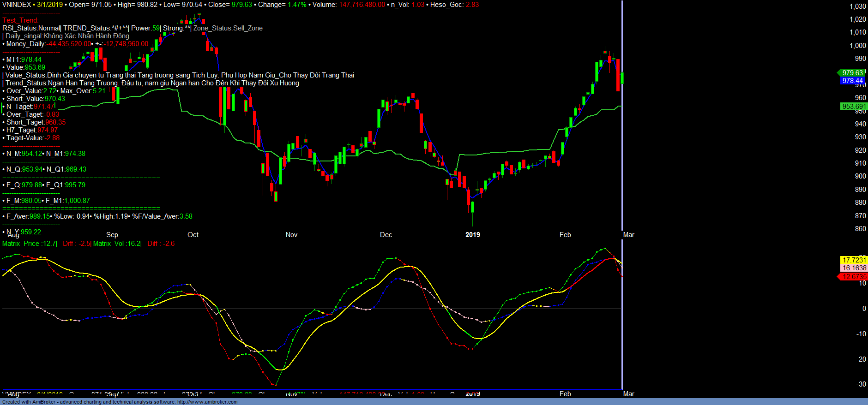Click the green 953.691 value label
This screenshot has height=405, width=868.
tap(854, 107)
